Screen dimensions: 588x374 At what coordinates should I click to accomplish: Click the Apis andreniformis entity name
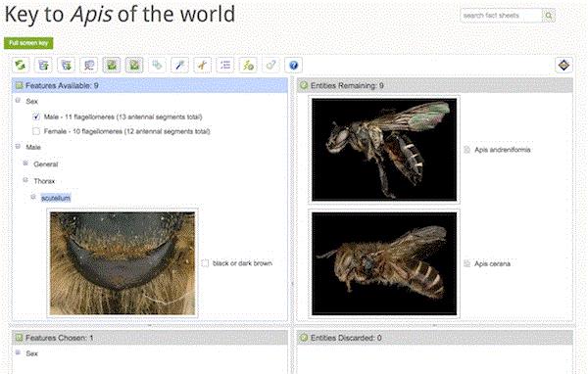(502, 150)
